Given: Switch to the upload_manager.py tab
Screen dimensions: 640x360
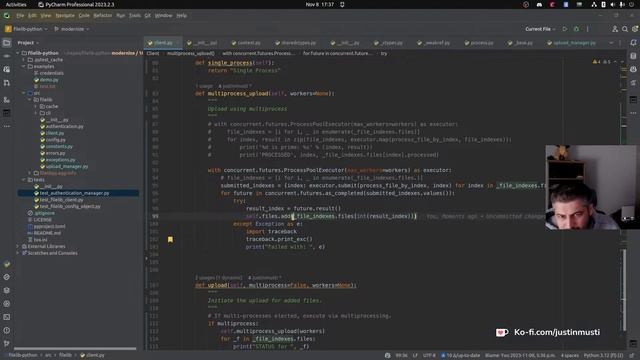Looking at the screenshot, I should [x=571, y=43].
